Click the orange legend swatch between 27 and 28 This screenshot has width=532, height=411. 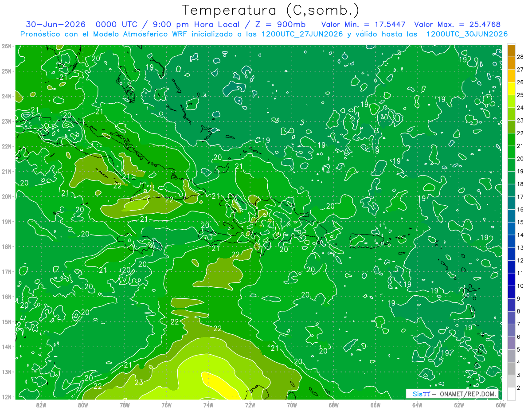(511, 63)
